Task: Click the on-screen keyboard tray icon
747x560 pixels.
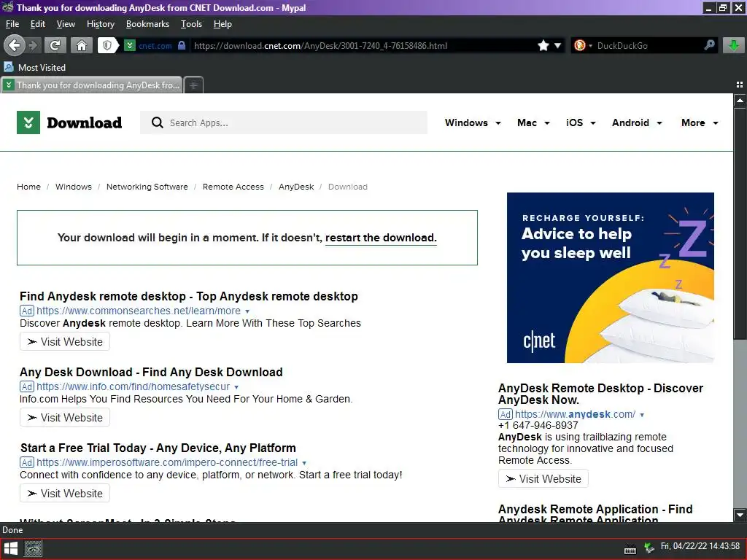Action: click(630, 549)
